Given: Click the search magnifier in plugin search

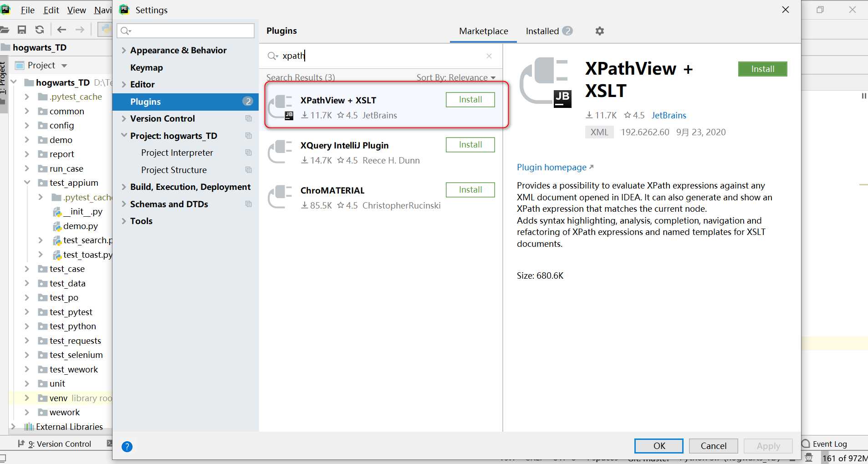Looking at the screenshot, I should (x=272, y=56).
